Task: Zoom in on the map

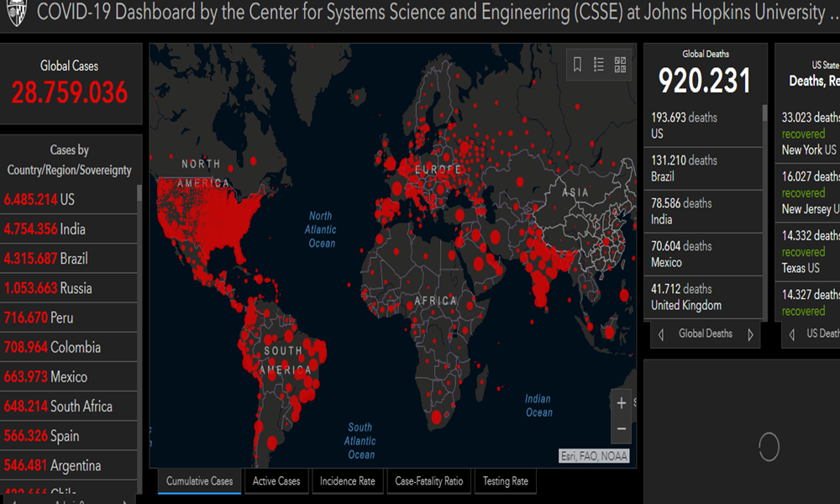Action: pyautogui.click(x=622, y=403)
